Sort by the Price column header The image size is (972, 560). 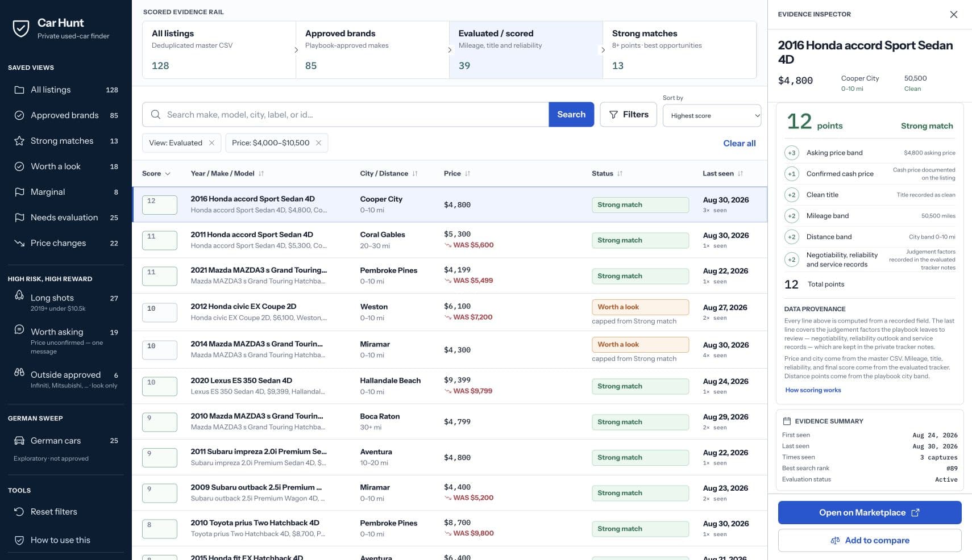pos(457,174)
